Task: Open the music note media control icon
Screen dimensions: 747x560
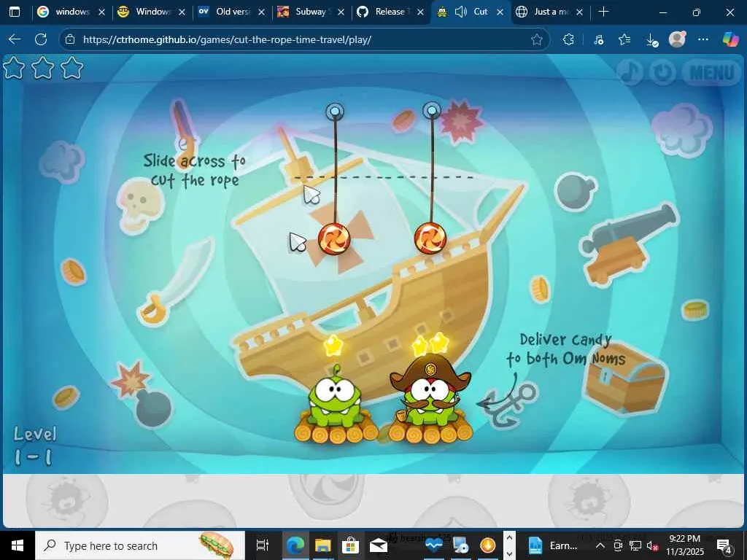Action: pyautogui.click(x=598, y=39)
